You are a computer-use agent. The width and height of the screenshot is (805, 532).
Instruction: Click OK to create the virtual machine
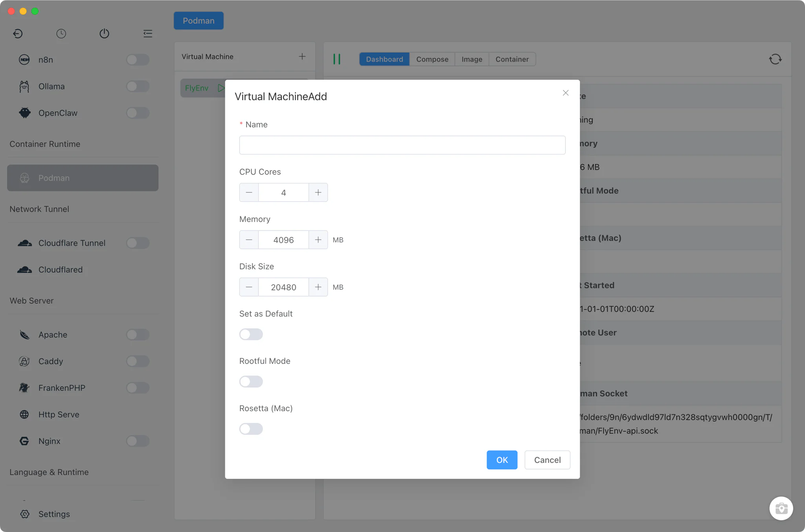(x=502, y=460)
